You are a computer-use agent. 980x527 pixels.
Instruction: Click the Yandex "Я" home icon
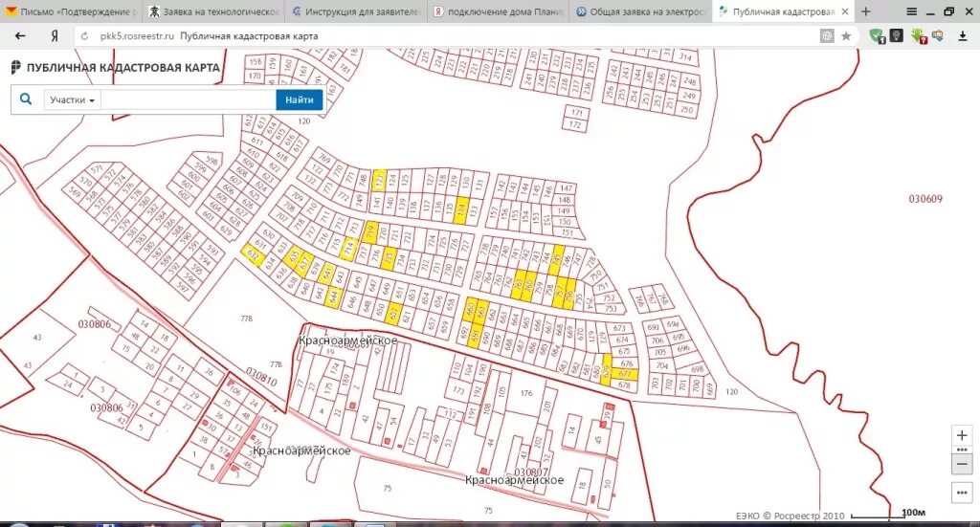click(55, 36)
